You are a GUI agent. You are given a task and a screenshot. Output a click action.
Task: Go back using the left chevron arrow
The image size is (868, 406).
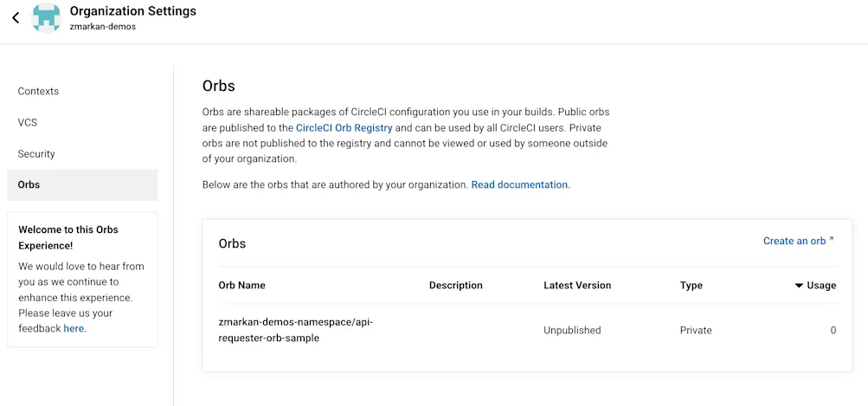16,17
